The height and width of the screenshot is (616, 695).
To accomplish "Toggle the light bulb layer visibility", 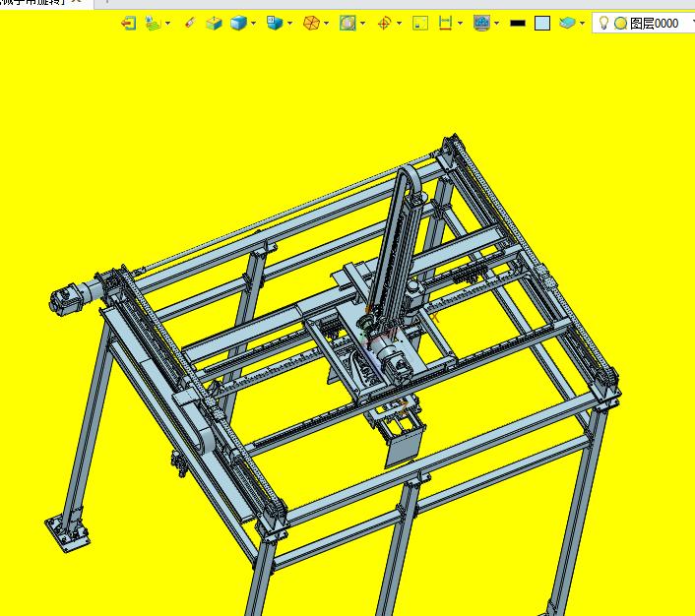I will (x=603, y=23).
